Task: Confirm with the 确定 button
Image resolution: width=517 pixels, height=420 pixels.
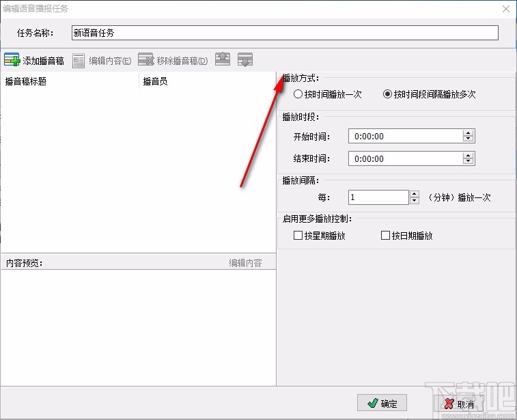Action: point(382,403)
